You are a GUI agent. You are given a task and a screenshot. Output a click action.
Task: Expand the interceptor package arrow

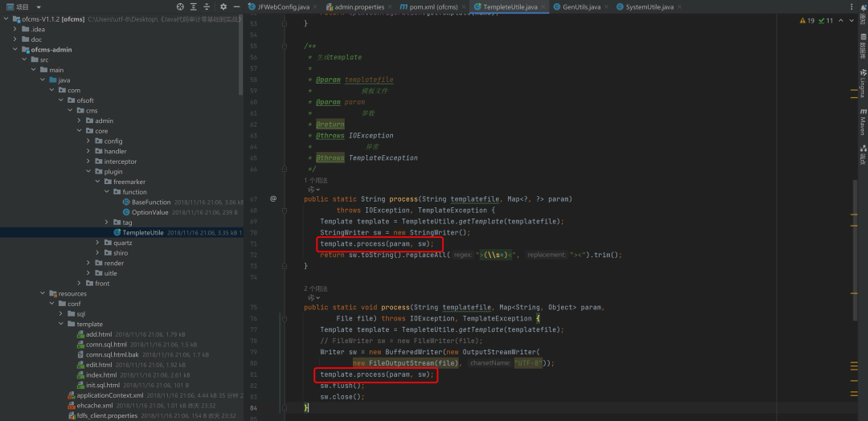(x=88, y=161)
